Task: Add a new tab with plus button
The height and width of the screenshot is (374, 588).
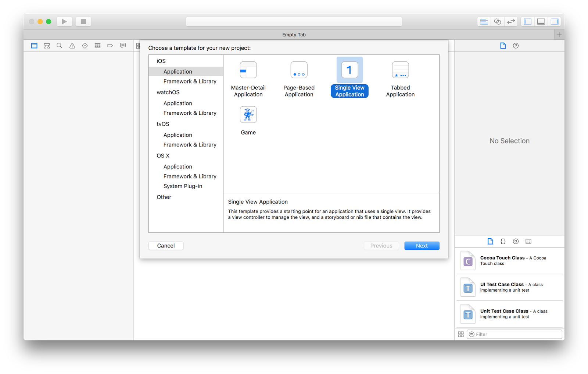Action: 559,35
